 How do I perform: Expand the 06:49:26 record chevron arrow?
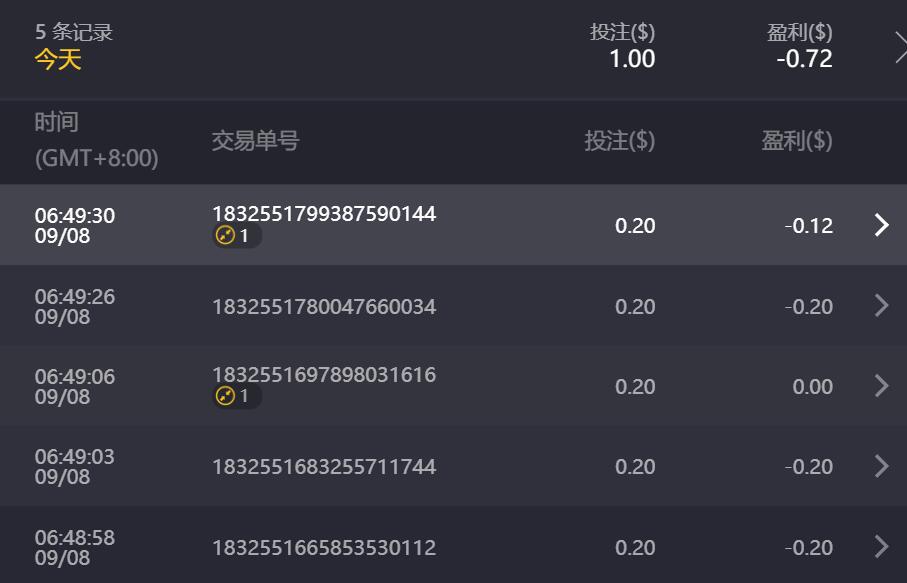(x=881, y=306)
